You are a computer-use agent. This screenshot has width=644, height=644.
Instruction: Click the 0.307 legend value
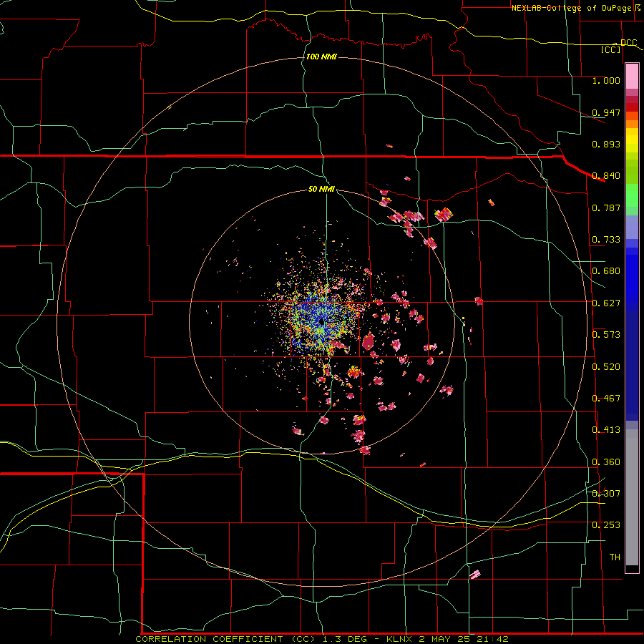point(606,494)
